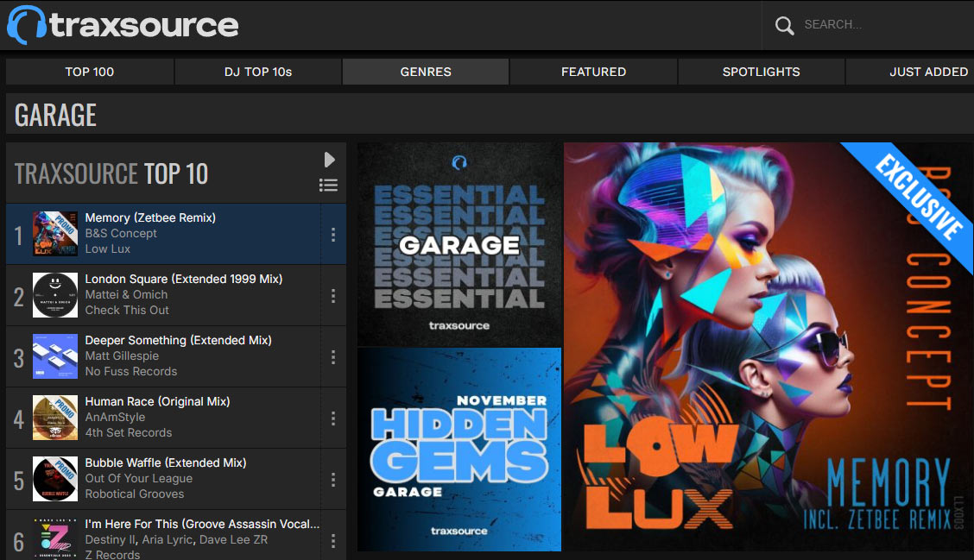Open options menu for Memory (Zetbee Remix)

(x=333, y=235)
